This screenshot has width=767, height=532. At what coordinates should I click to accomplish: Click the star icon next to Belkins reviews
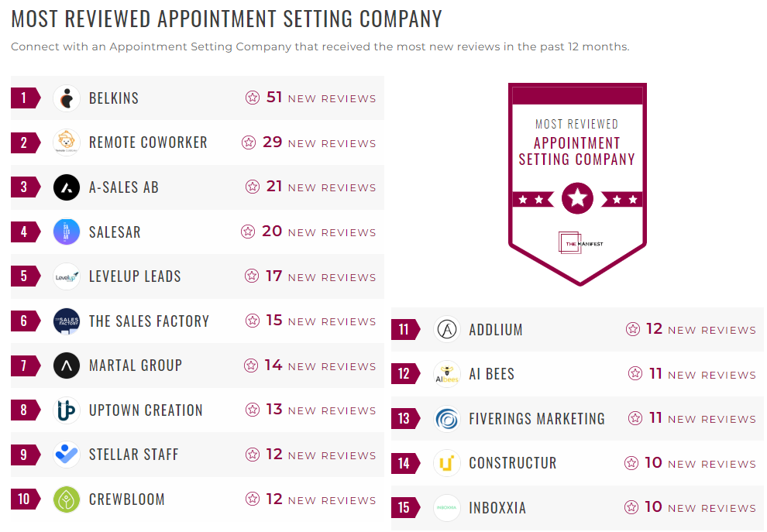coord(252,98)
